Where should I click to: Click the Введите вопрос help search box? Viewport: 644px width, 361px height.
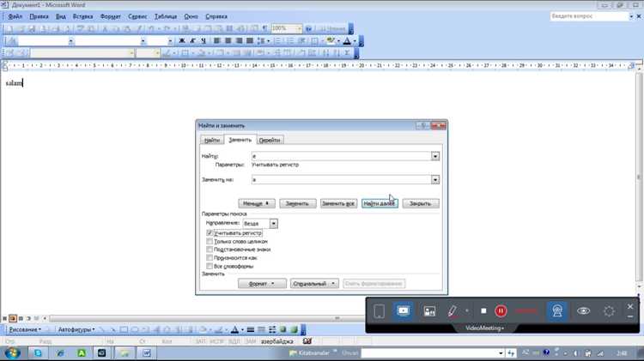589,16
